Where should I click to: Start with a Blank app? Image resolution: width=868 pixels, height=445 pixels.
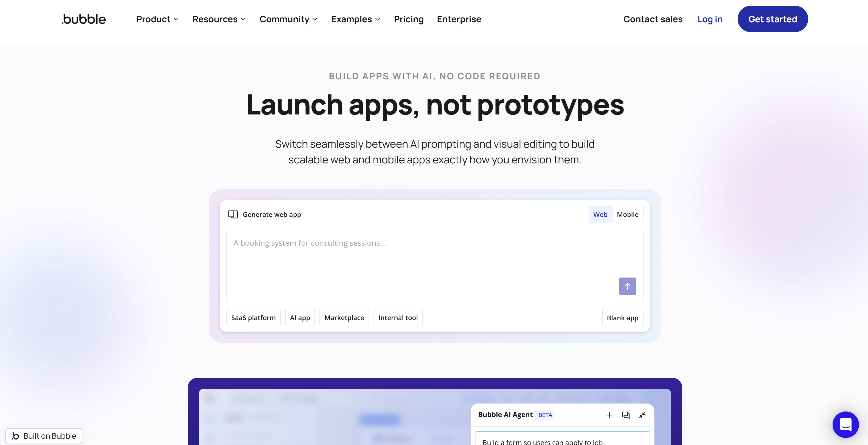click(622, 318)
